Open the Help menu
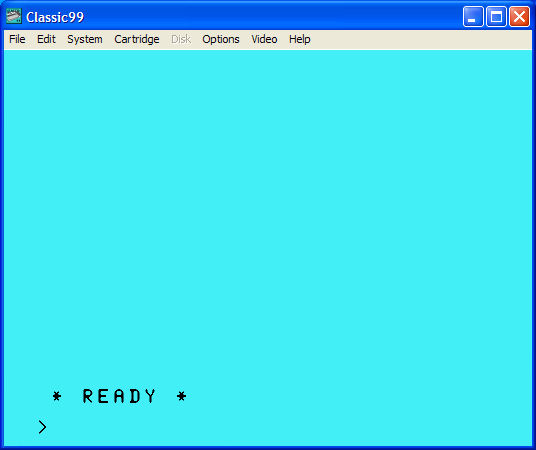 tap(300, 39)
